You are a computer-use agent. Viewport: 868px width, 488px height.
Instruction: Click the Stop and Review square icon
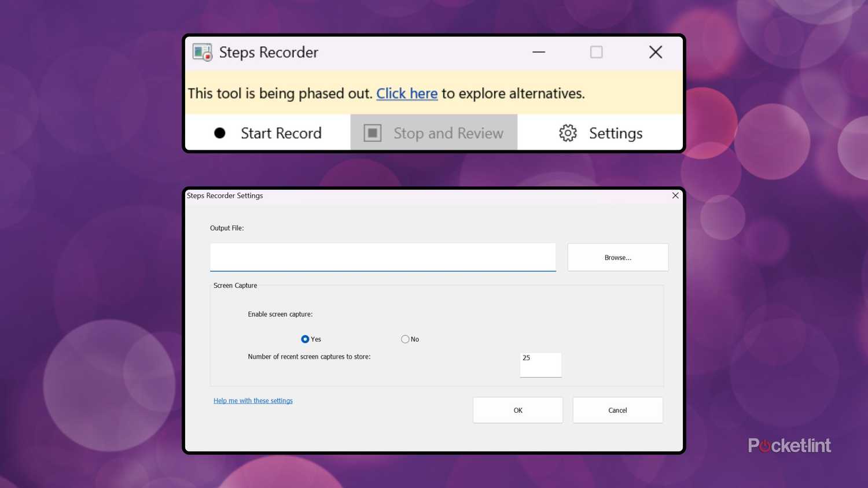(x=372, y=132)
